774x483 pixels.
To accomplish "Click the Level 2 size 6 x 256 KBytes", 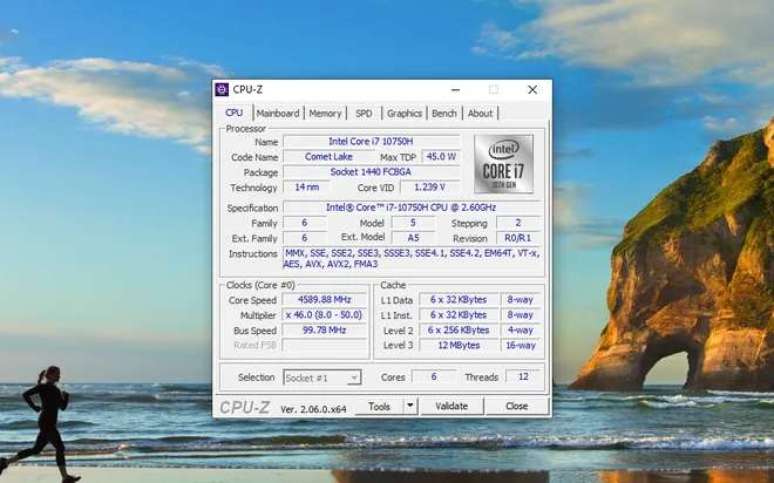I will [x=459, y=330].
